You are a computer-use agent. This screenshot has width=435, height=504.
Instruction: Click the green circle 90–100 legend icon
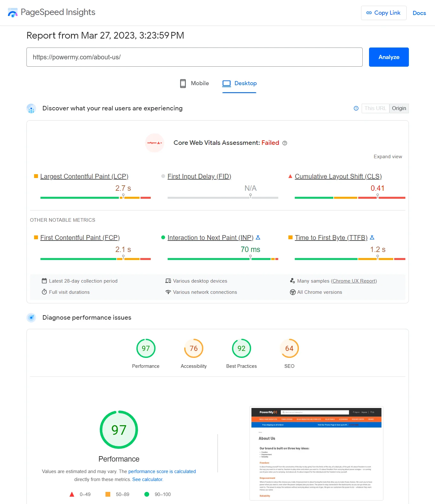click(x=147, y=494)
